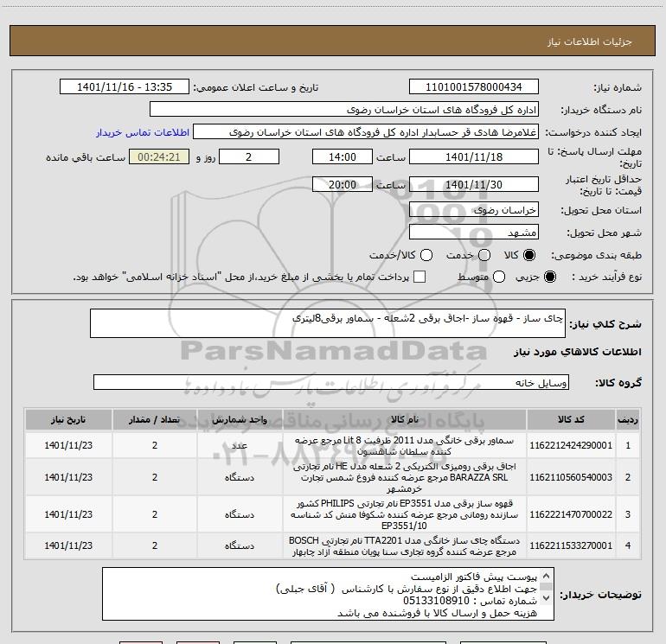Screen dimensions: 666x644
Task: Click the goods group field وسایل خانه
Action: pos(331,382)
